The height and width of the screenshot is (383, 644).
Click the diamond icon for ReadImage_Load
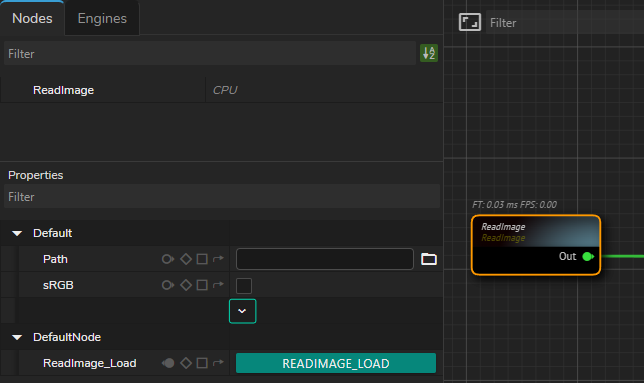(x=186, y=363)
